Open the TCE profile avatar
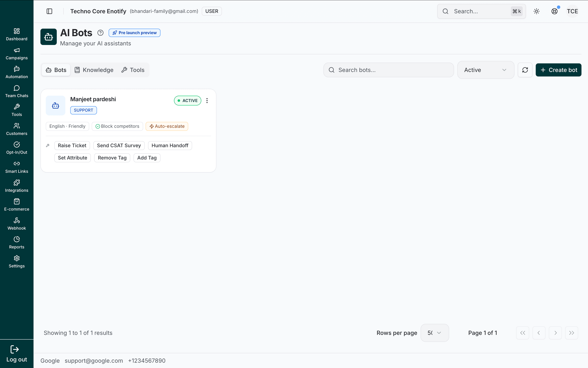The width and height of the screenshot is (588, 368). click(572, 11)
